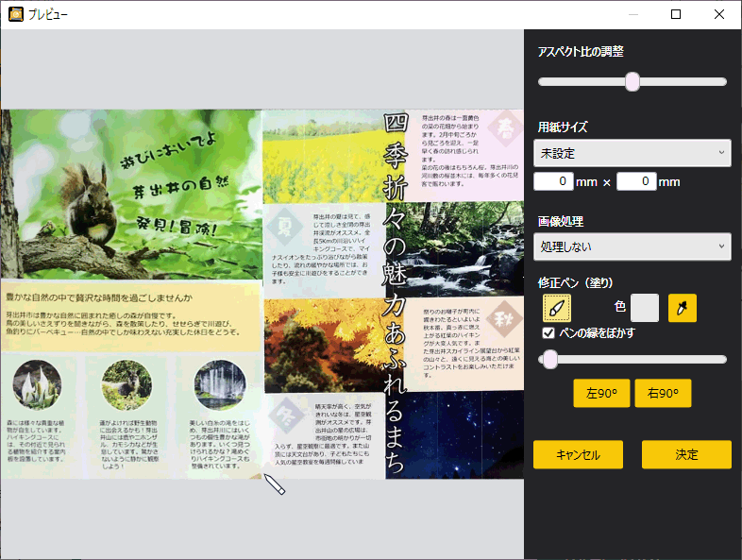Click the summer 夏 badge in the preview
This screenshot has width=742, height=560.
[x=282, y=226]
